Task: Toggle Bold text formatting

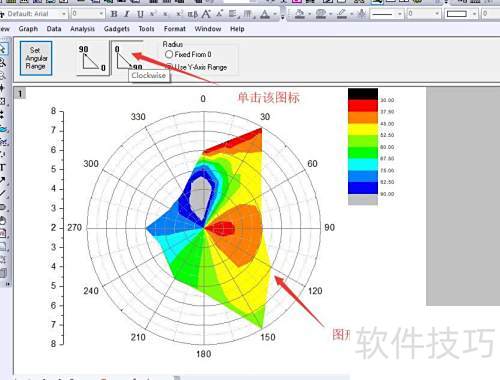Action: tap(114, 14)
